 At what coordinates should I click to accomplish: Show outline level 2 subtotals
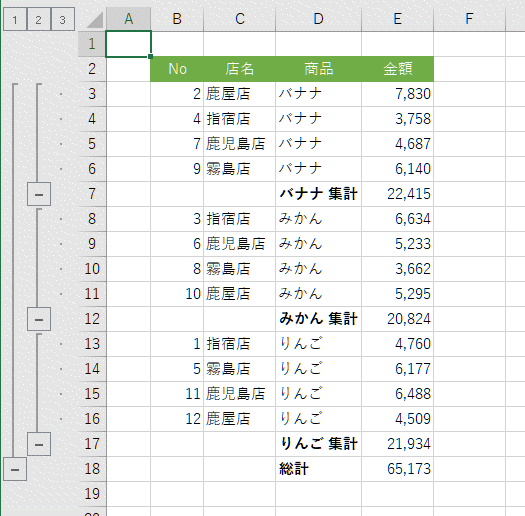tap(39, 19)
